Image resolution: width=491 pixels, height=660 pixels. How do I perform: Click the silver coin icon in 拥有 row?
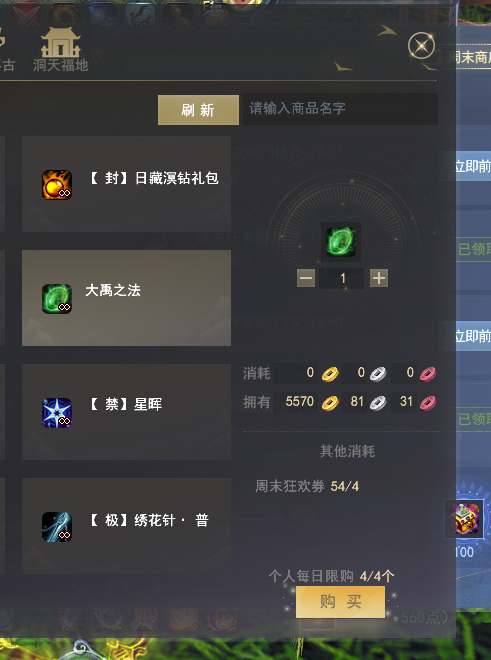click(x=378, y=403)
